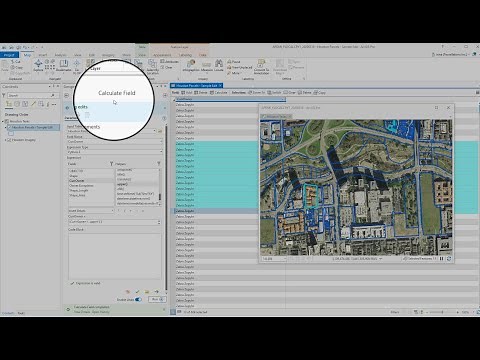Toggle the Enable Undo switch
This screenshot has width=480, height=360.
138,299
